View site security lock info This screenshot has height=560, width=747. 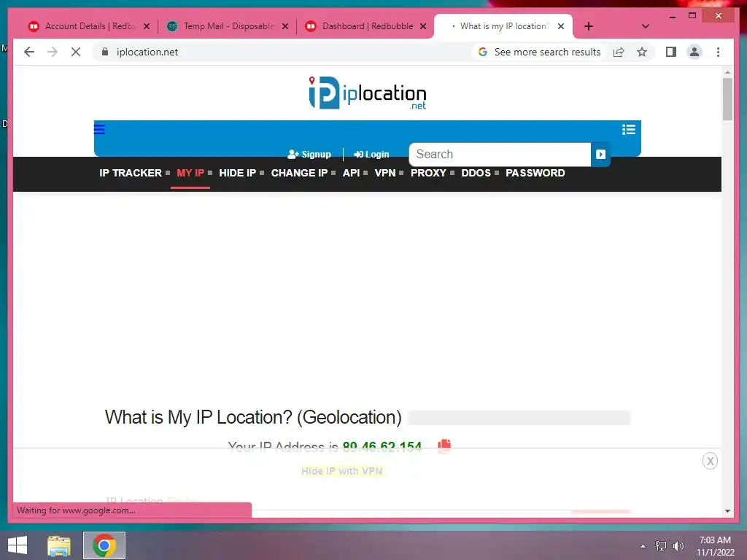pos(105,52)
